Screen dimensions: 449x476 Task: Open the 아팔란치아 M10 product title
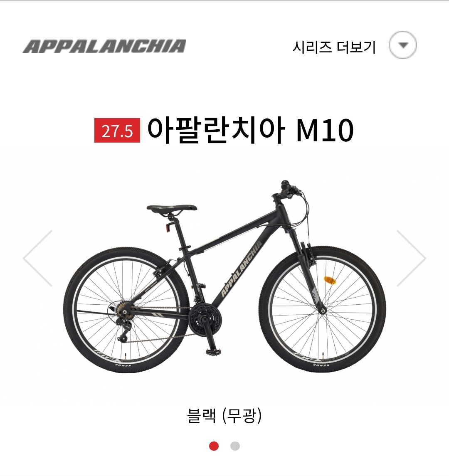pos(250,131)
